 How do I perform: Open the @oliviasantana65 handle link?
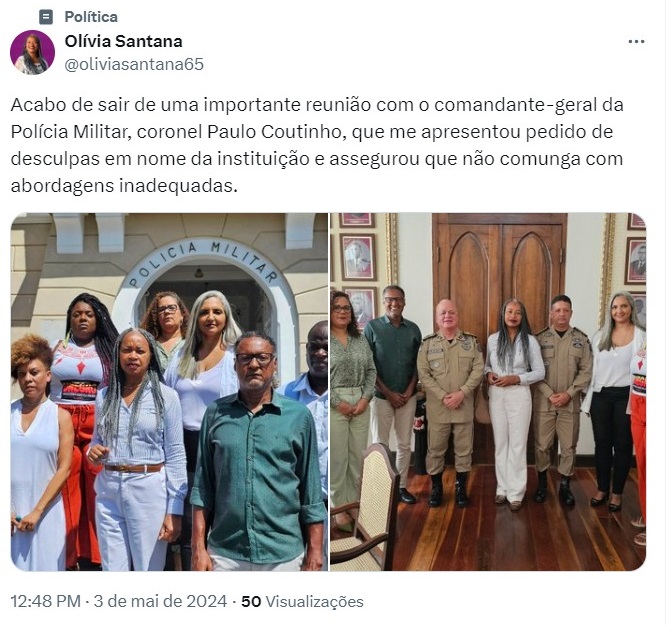(x=134, y=64)
